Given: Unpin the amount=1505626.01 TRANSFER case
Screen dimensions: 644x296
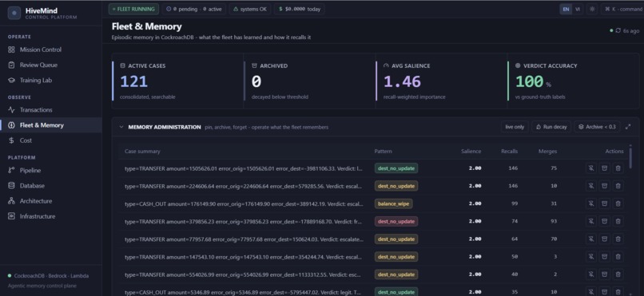Looking at the screenshot, I should coord(591,168).
